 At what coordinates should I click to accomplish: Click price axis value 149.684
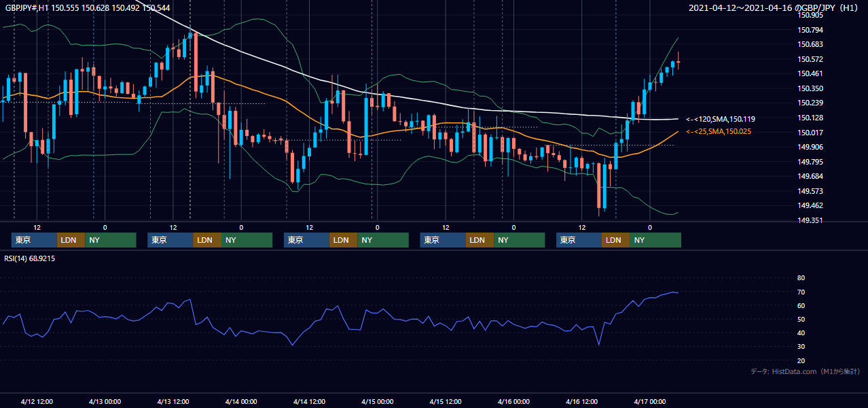point(810,176)
